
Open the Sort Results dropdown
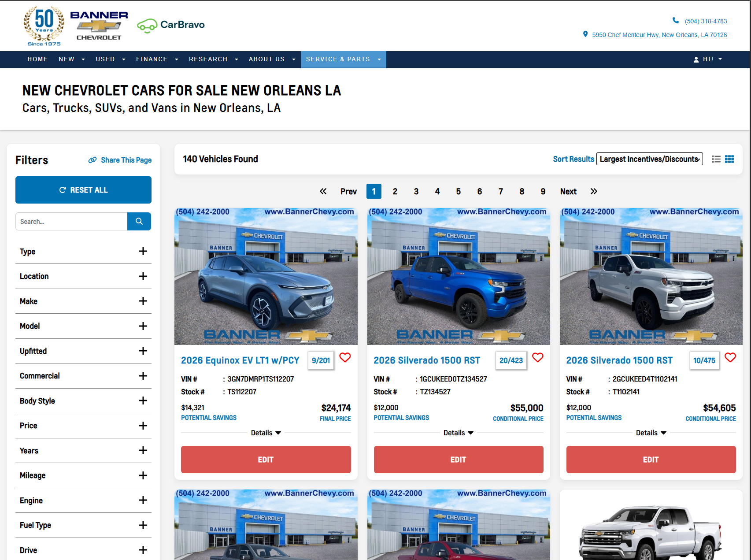click(x=649, y=159)
